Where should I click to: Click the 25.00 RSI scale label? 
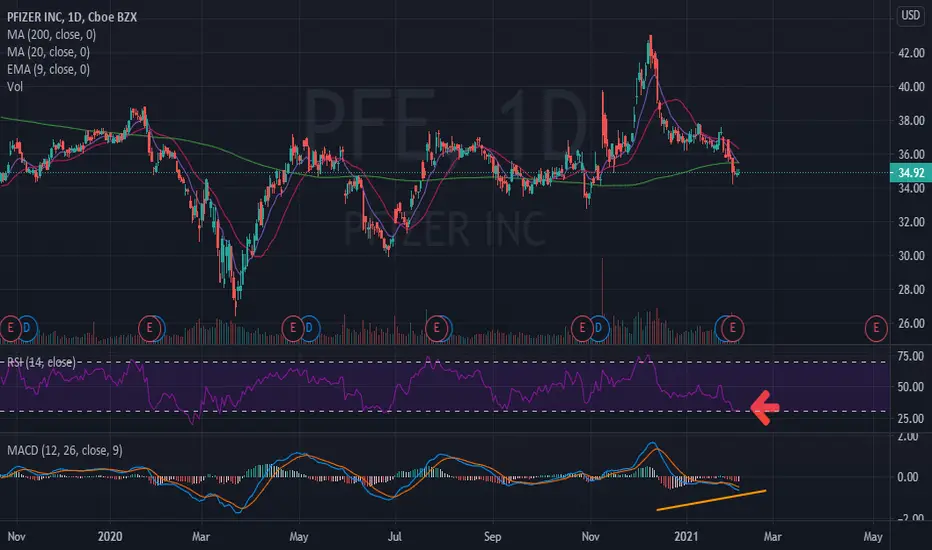click(x=911, y=419)
